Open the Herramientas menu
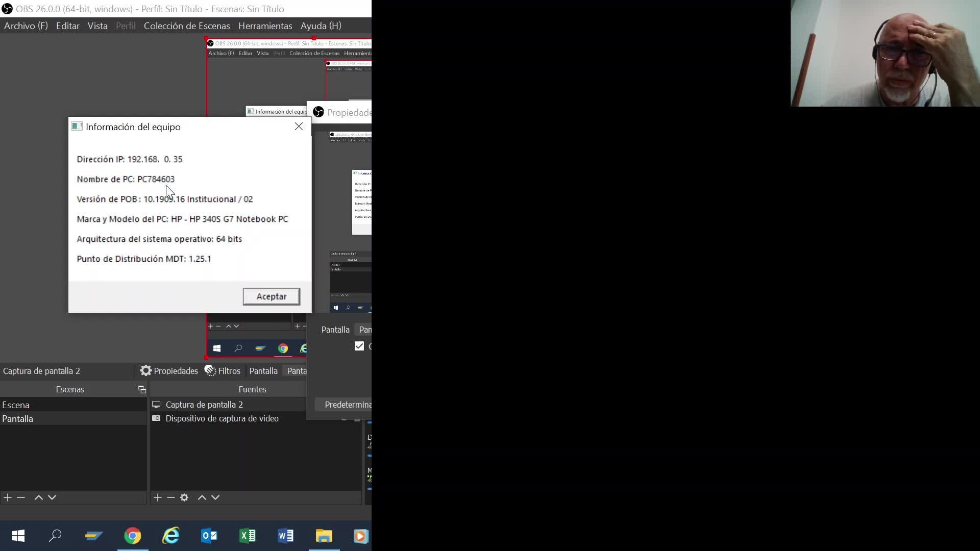 tap(265, 26)
